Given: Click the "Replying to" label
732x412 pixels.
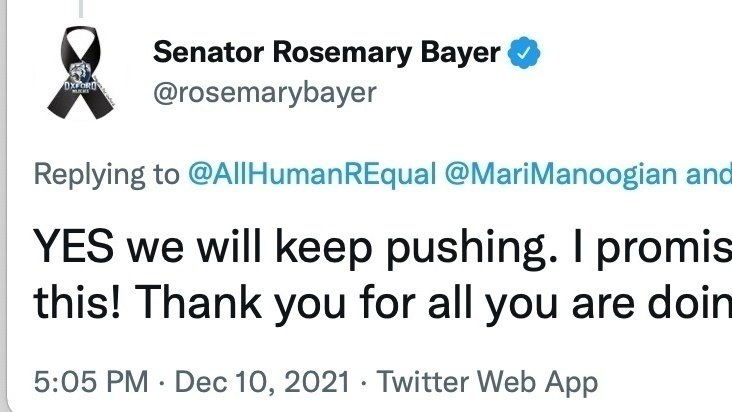Looking at the screenshot, I should coord(105,174).
